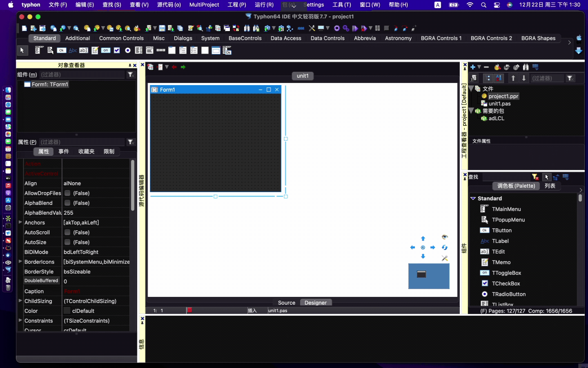
Task: Click the Stop square toolbar icon
Action: pyautogui.click(x=386, y=28)
